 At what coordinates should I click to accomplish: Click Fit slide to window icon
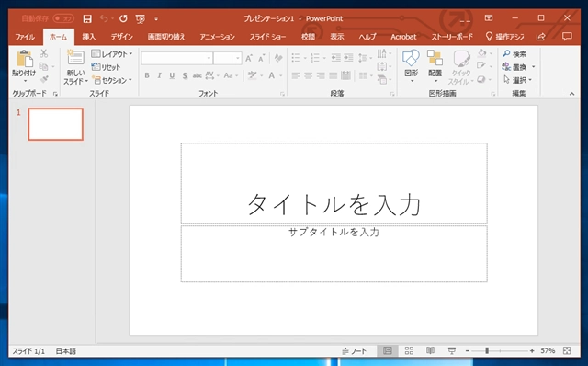tap(567, 350)
